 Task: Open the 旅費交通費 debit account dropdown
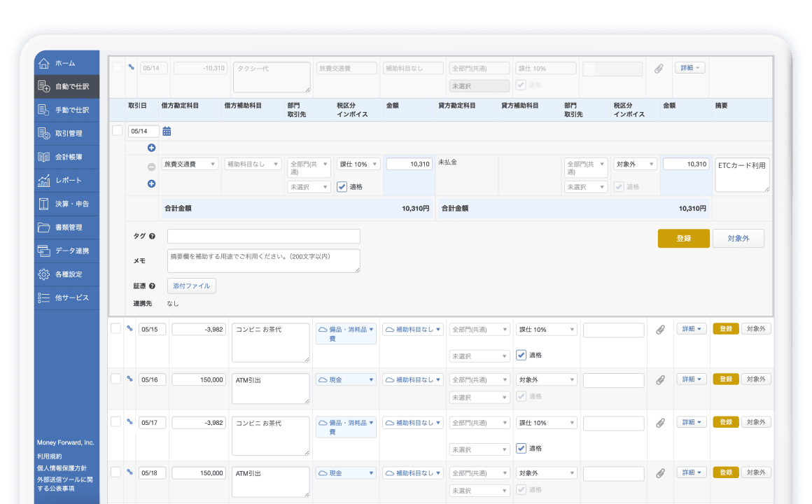[190, 164]
